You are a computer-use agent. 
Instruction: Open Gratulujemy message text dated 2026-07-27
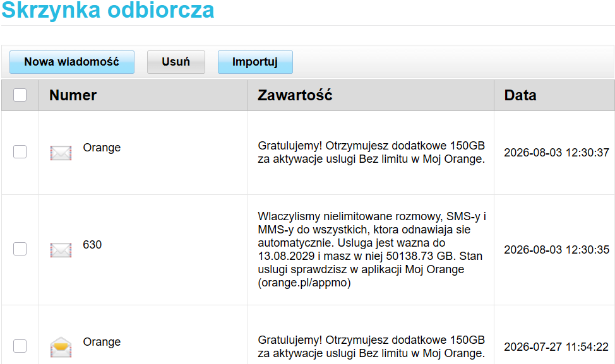tap(371, 347)
